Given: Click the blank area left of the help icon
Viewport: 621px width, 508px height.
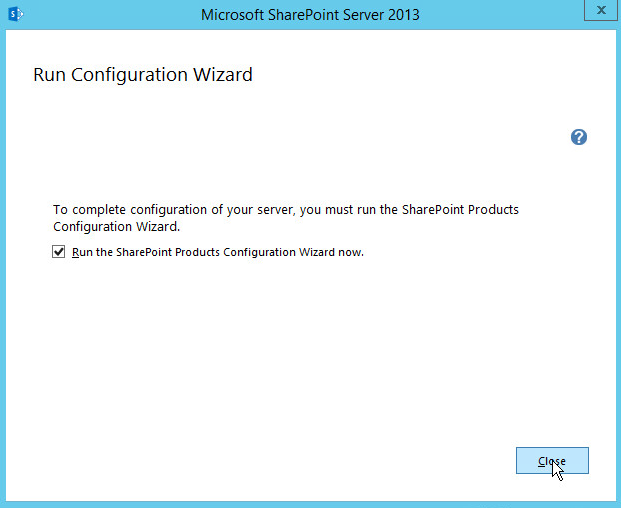Looking at the screenshot, I should click(x=400, y=137).
